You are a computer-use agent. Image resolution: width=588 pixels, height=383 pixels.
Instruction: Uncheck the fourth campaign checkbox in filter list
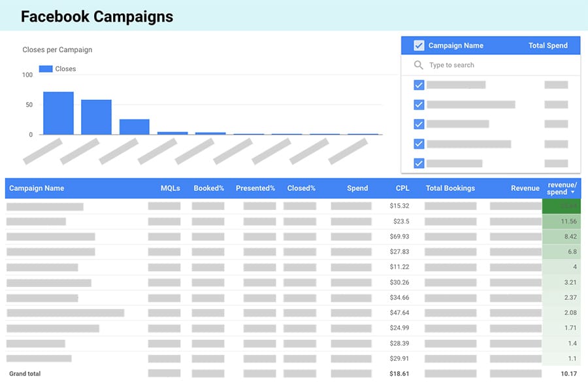click(x=419, y=144)
